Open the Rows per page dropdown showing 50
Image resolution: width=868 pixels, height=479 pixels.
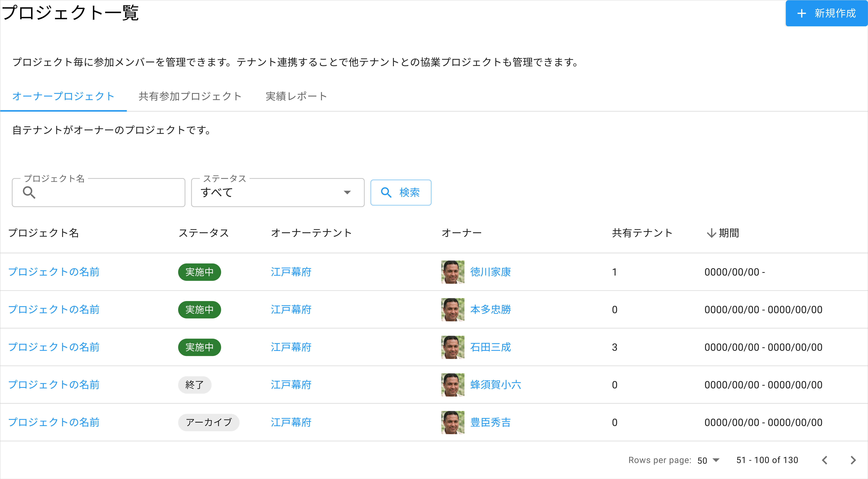tap(708, 460)
